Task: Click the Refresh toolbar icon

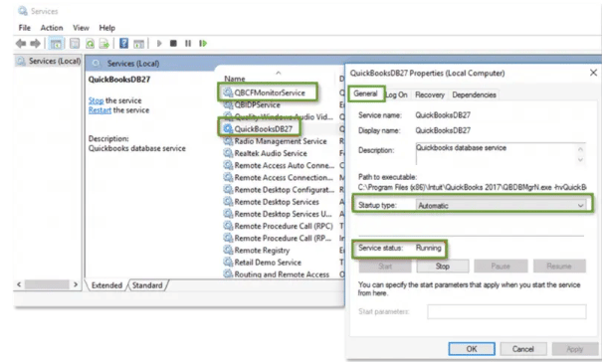Action: (90, 44)
